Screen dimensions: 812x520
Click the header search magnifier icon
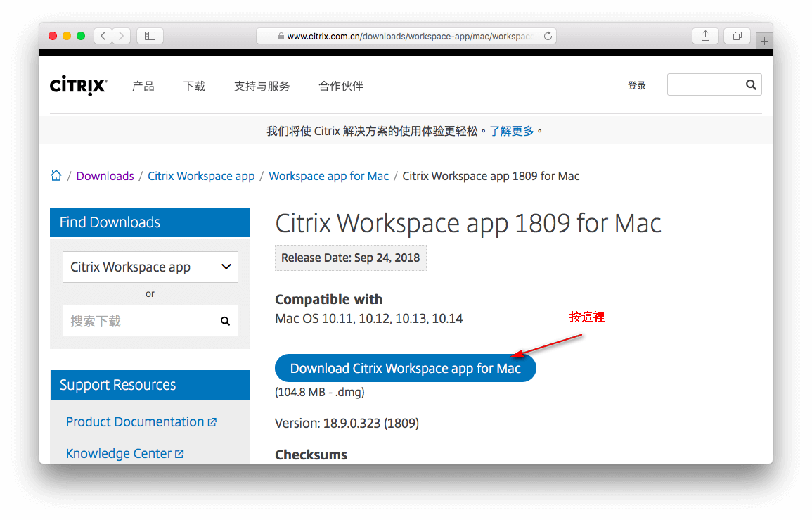751,84
